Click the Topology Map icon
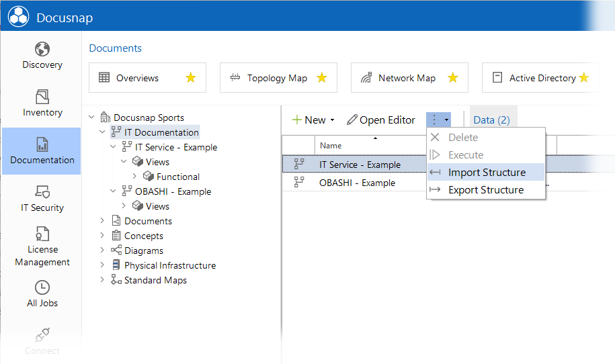 click(x=235, y=77)
